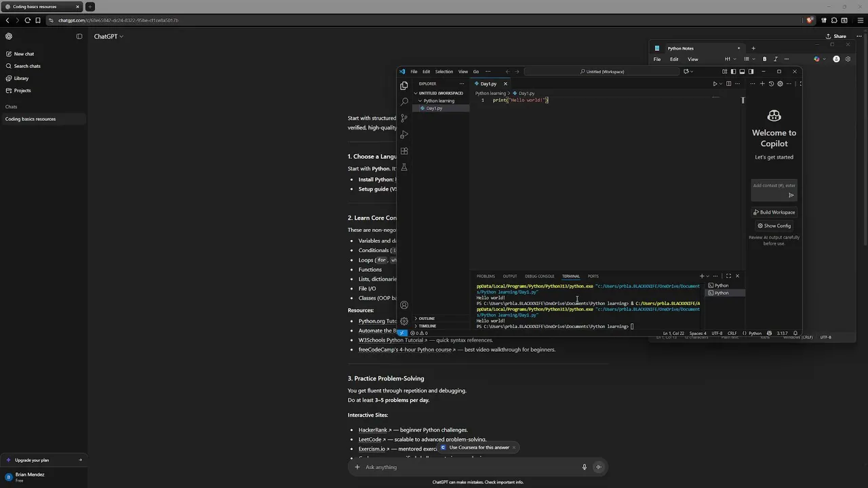This screenshot has width=868, height=488.
Task: Open Source Control view in VS Code
Action: tap(404, 118)
